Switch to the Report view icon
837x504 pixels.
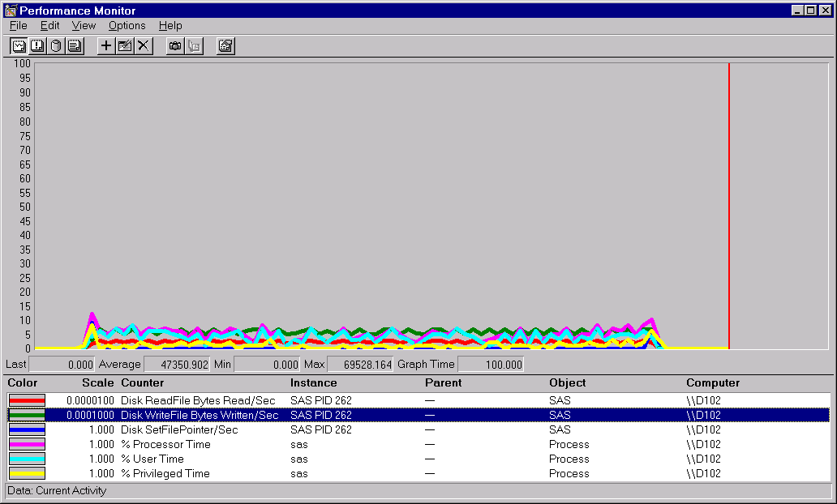[75, 45]
